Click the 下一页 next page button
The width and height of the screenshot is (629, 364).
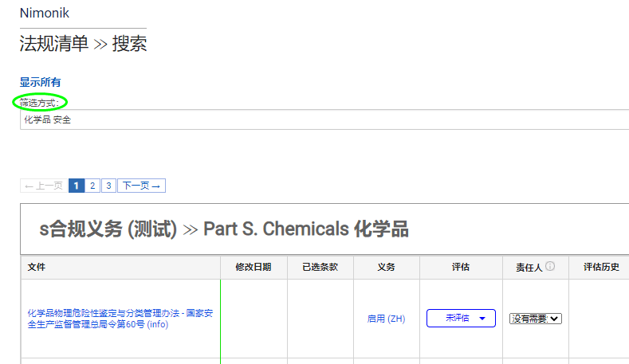(141, 186)
